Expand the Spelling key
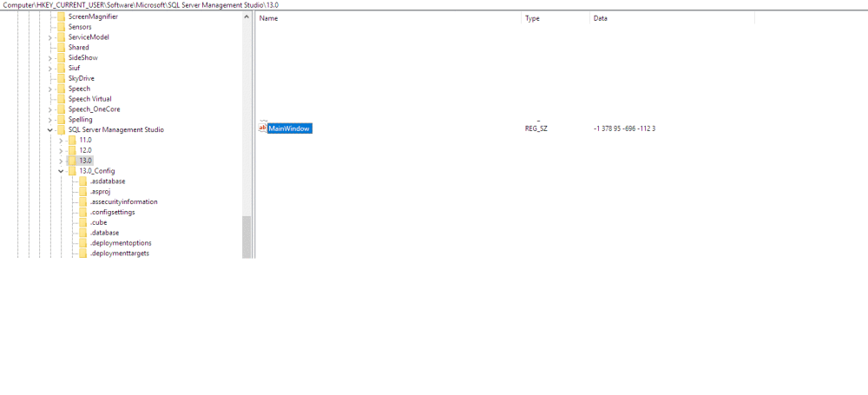868x395 pixels. 49,120
